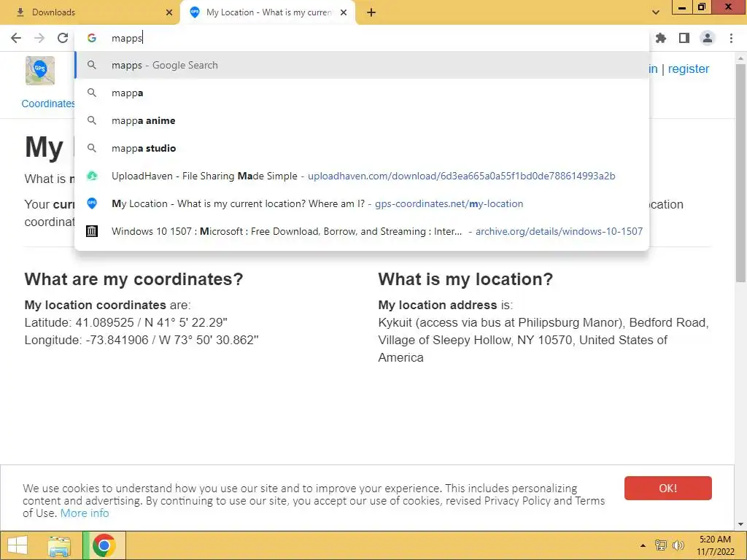Screen dimensions: 747x560
Task: Open the archive.org Windows 10 1507 suggestion
Action: pyautogui.click(x=362, y=231)
